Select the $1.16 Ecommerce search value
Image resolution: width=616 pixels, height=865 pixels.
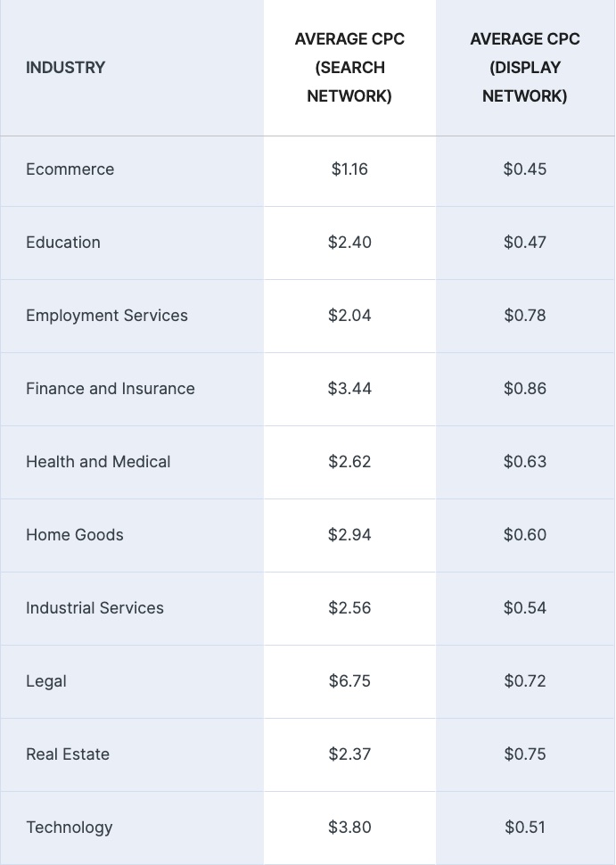tap(349, 169)
